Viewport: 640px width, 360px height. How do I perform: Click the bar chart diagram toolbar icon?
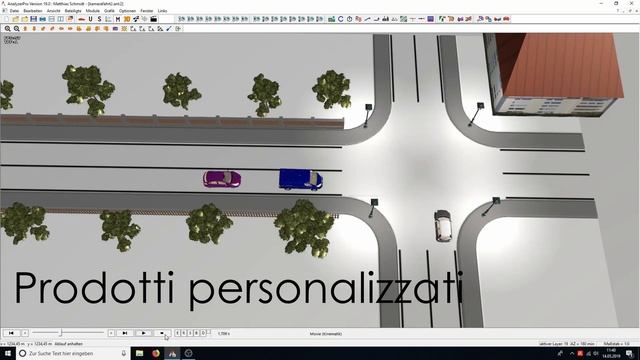point(385,19)
